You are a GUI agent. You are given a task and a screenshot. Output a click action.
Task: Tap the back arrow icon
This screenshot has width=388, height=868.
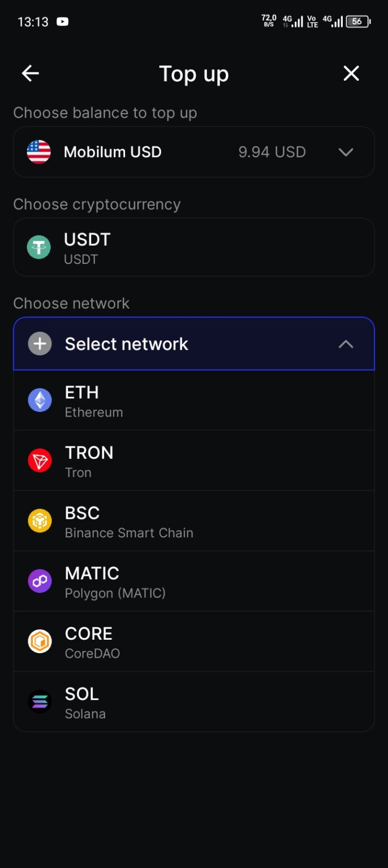tap(31, 73)
